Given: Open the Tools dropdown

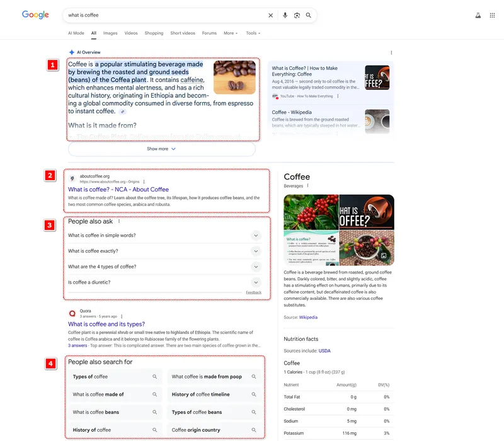Looking at the screenshot, I should coord(253,33).
